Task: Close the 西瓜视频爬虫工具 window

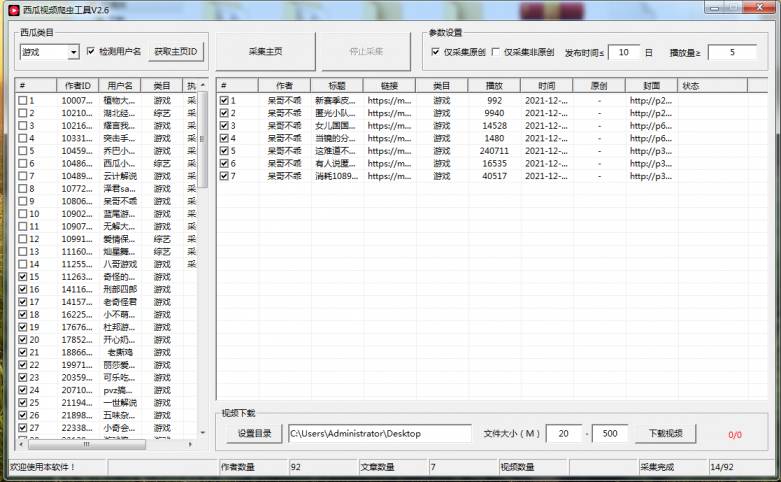Action: coord(760,7)
